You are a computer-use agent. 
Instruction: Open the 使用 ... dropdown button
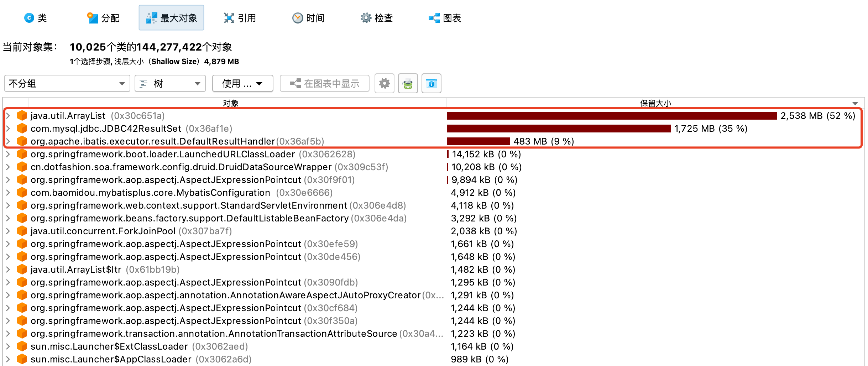click(242, 83)
